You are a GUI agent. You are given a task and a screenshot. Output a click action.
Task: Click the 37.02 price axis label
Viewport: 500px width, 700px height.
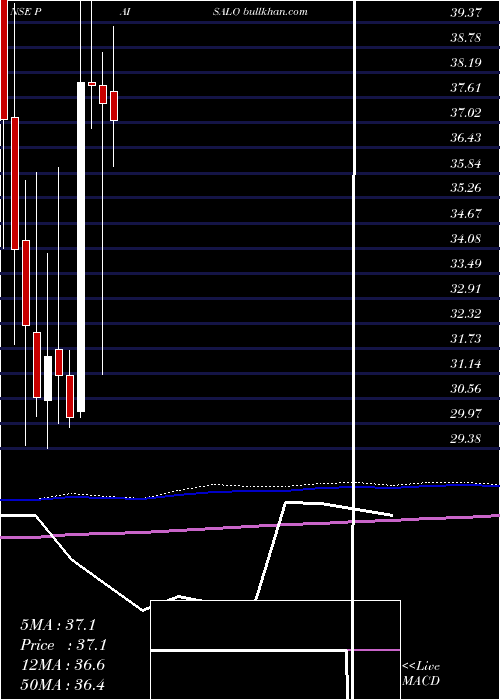[x=466, y=112]
